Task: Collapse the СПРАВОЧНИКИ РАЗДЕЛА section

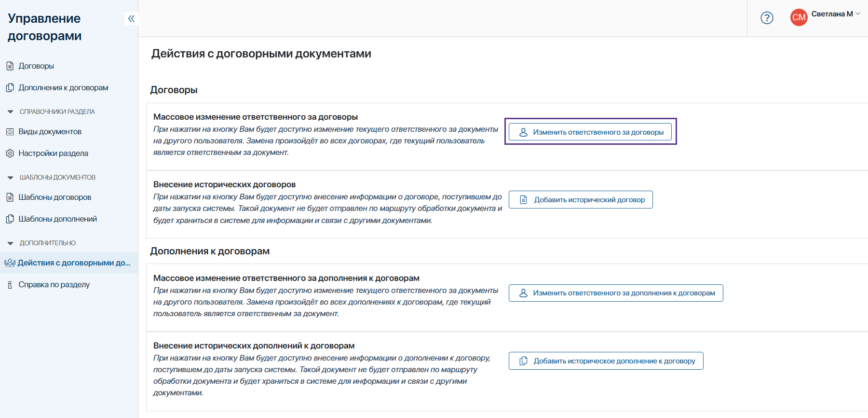Action: pyautogui.click(x=11, y=112)
